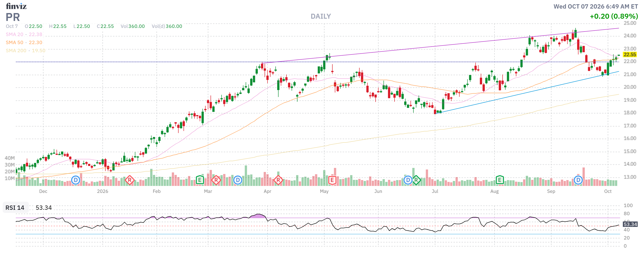644x253 pixels.
Task: Click the August green E earnings marker
Action: [499, 180]
